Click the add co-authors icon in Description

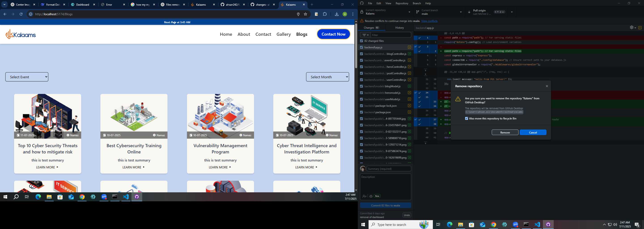364,196
